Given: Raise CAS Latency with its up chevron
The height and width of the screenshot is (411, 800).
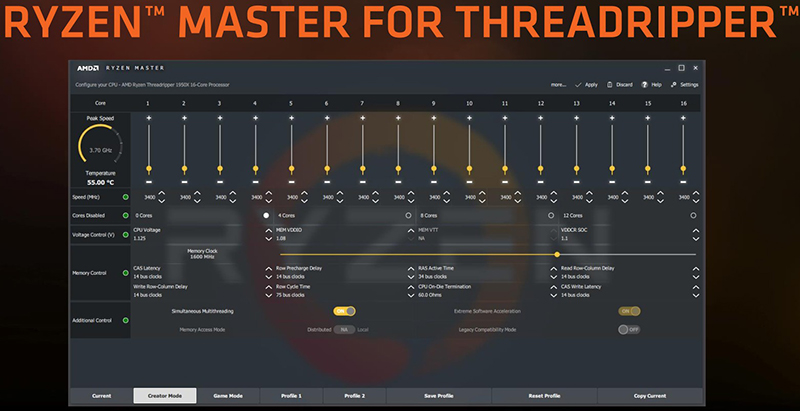Looking at the screenshot, I should (267, 267).
